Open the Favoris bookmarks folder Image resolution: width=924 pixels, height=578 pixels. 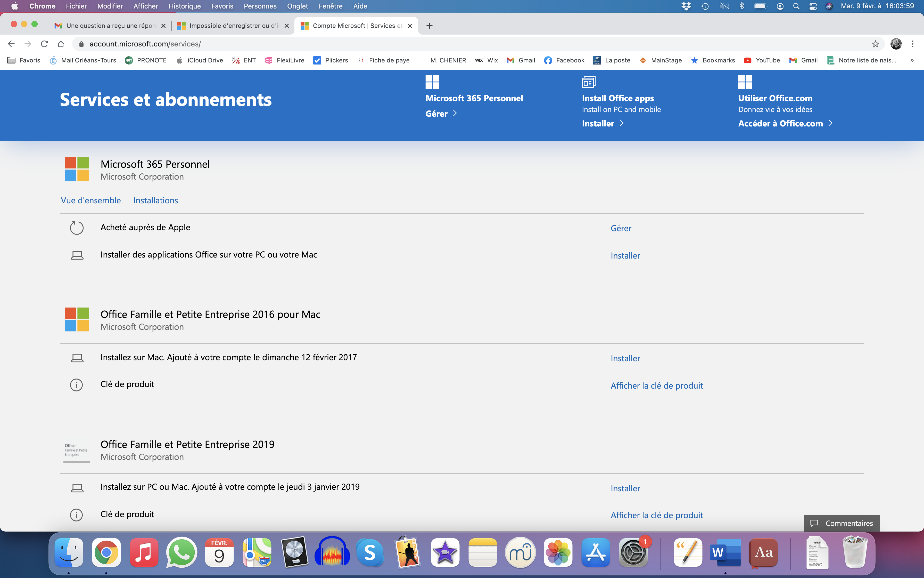point(24,60)
